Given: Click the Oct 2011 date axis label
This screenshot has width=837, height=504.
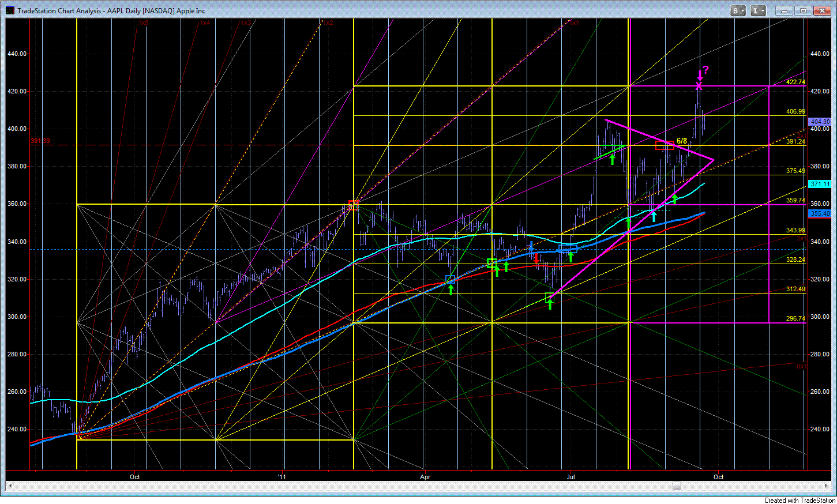Looking at the screenshot, I should click(x=718, y=477).
